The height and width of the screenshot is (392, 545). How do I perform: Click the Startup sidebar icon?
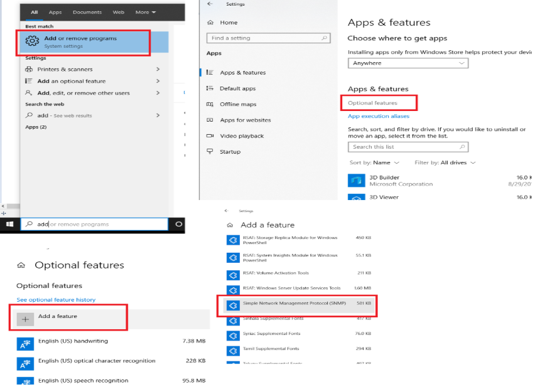point(210,151)
